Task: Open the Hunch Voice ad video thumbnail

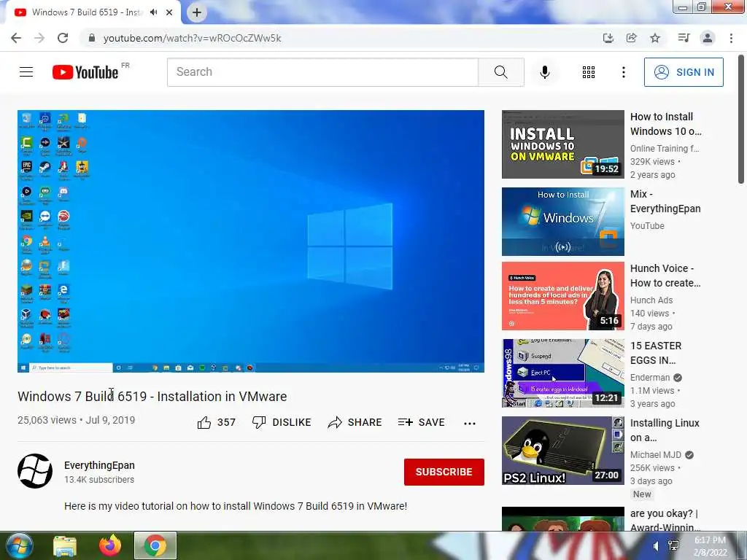Action: point(562,296)
